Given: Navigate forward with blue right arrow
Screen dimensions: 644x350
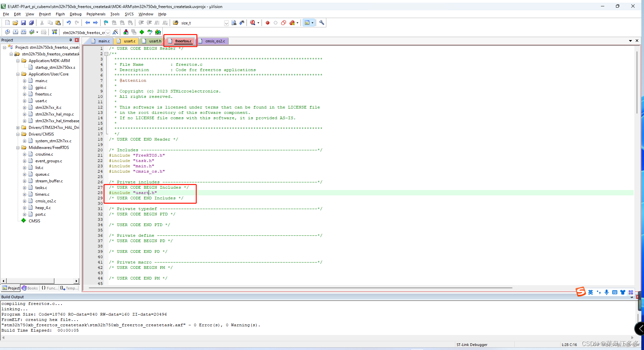Looking at the screenshot, I should click(x=96, y=23).
